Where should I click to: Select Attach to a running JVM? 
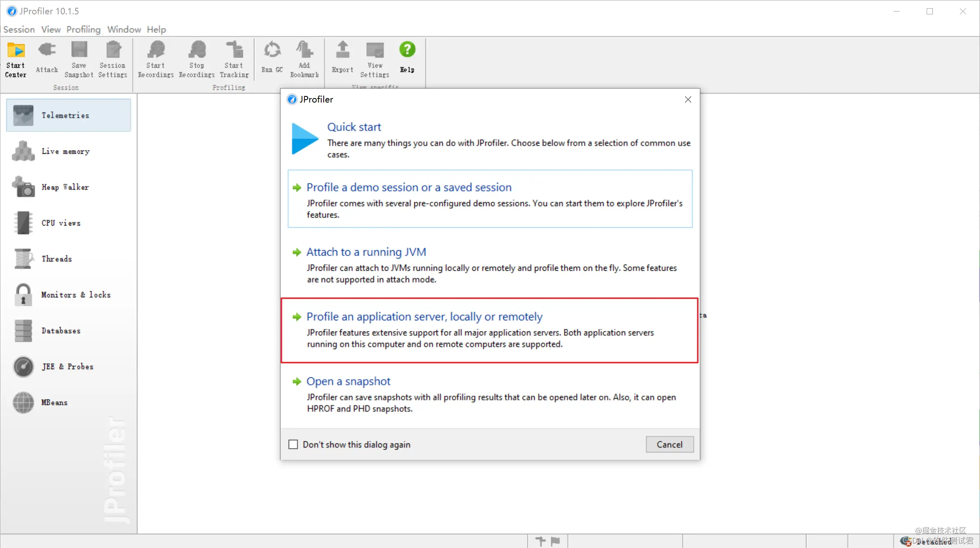click(x=366, y=252)
